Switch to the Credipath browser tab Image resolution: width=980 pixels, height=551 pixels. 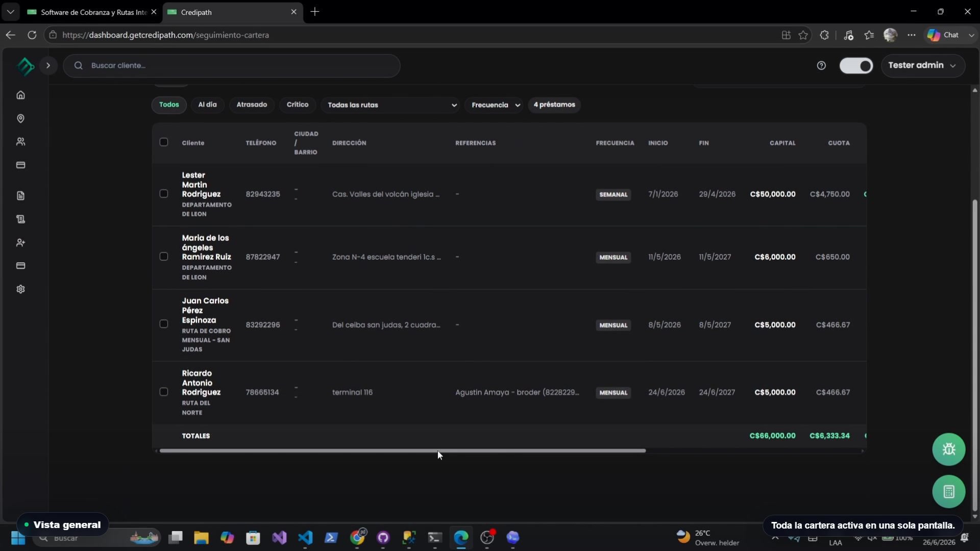click(x=233, y=12)
